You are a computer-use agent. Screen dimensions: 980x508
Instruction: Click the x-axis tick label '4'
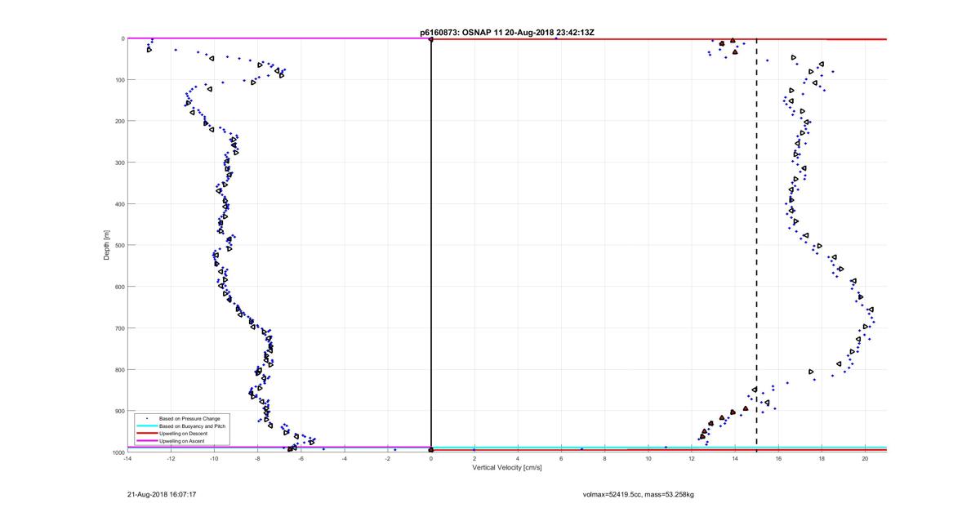pyautogui.click(x=518, y=458)
